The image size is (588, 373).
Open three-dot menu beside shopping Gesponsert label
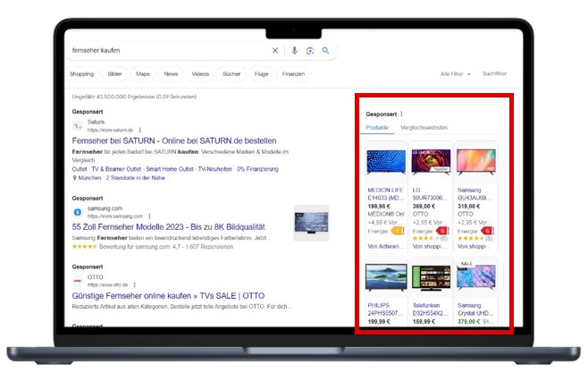401,114
